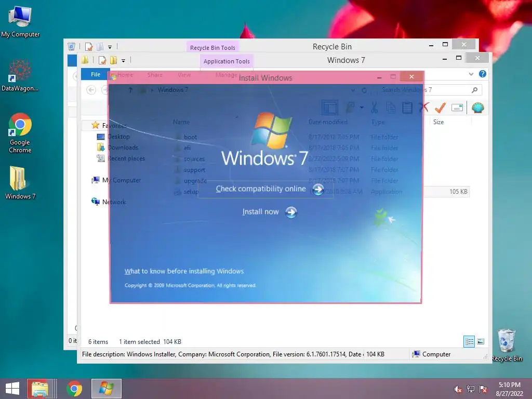
Task: Click New folder quick access icon in Windows 7 window
Action: pos(113,60)
